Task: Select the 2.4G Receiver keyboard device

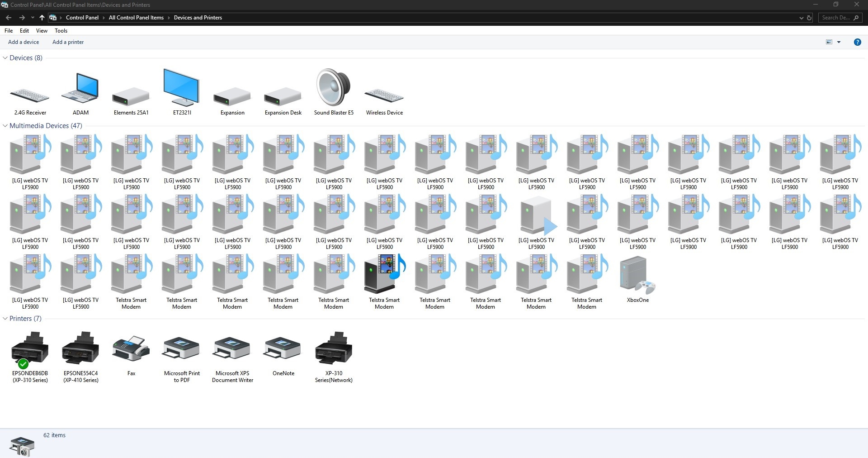Action: point(30,96)
